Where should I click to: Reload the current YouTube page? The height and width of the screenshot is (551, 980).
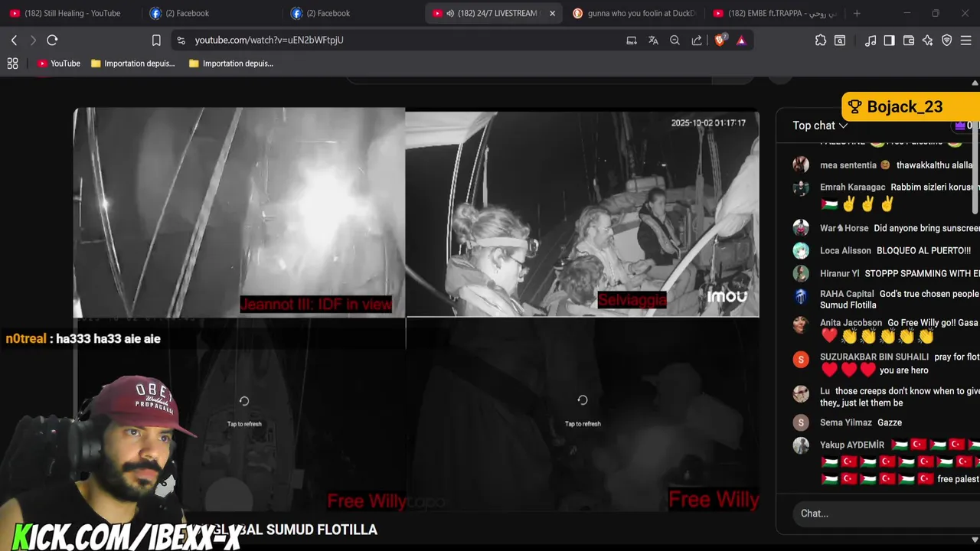coord(52,40)
